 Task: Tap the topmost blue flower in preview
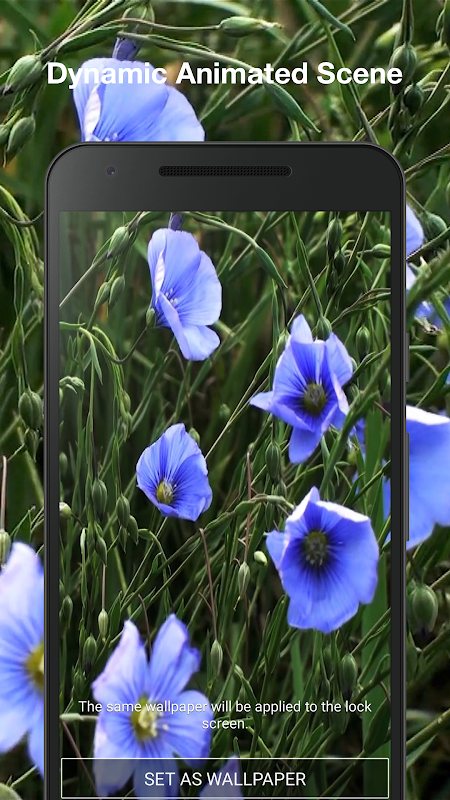(184, 292)
